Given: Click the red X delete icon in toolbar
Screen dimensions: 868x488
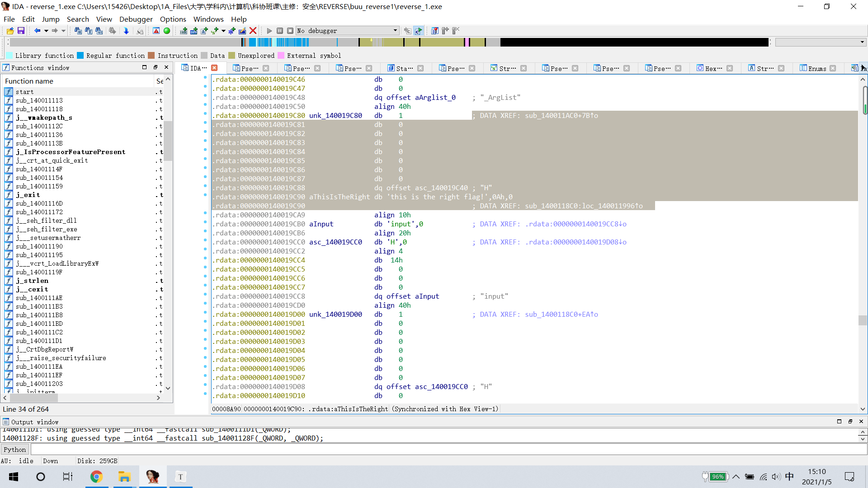Looking at the screenshot, I should click(x=253, y=31).
